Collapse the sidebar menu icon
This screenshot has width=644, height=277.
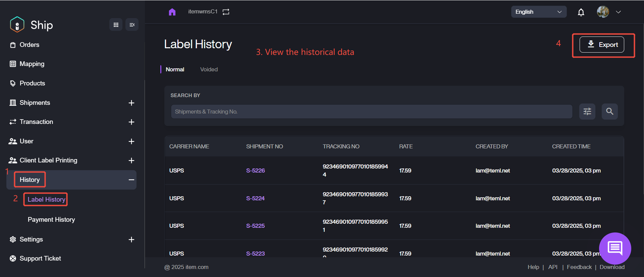pos(132,25)
